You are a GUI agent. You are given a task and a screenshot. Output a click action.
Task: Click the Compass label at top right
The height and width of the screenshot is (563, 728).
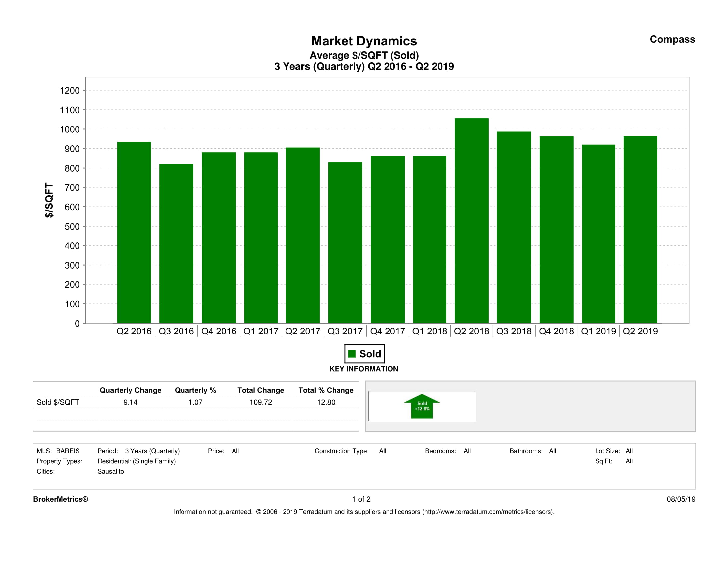click(x=672, y=39)
